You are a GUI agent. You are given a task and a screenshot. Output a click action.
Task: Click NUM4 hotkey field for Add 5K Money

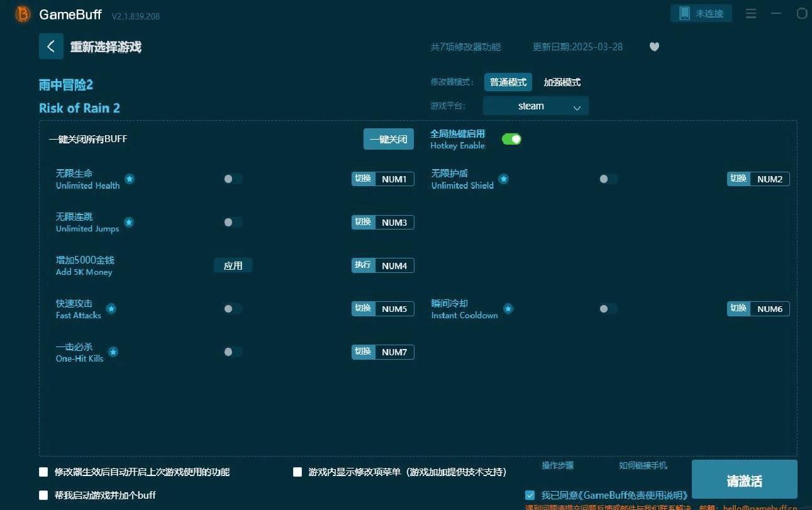coord(394,265)
